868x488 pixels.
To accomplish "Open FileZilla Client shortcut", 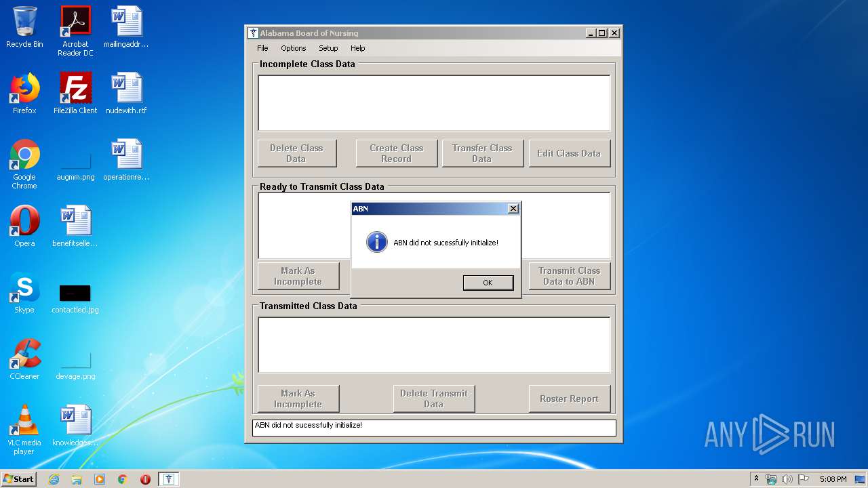I will [75, 94].
